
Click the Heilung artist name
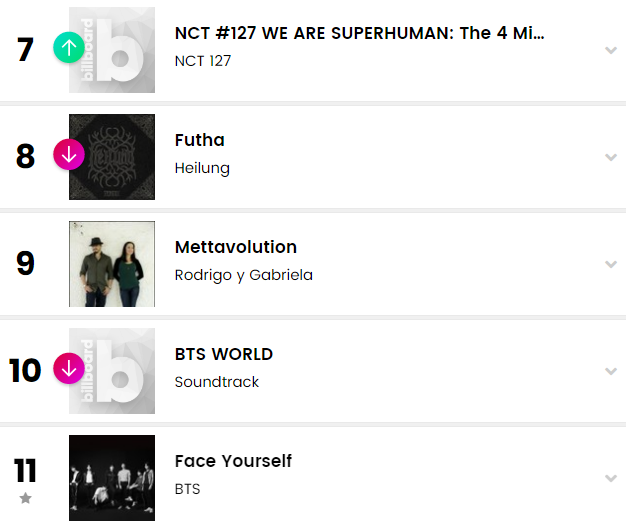202,168
